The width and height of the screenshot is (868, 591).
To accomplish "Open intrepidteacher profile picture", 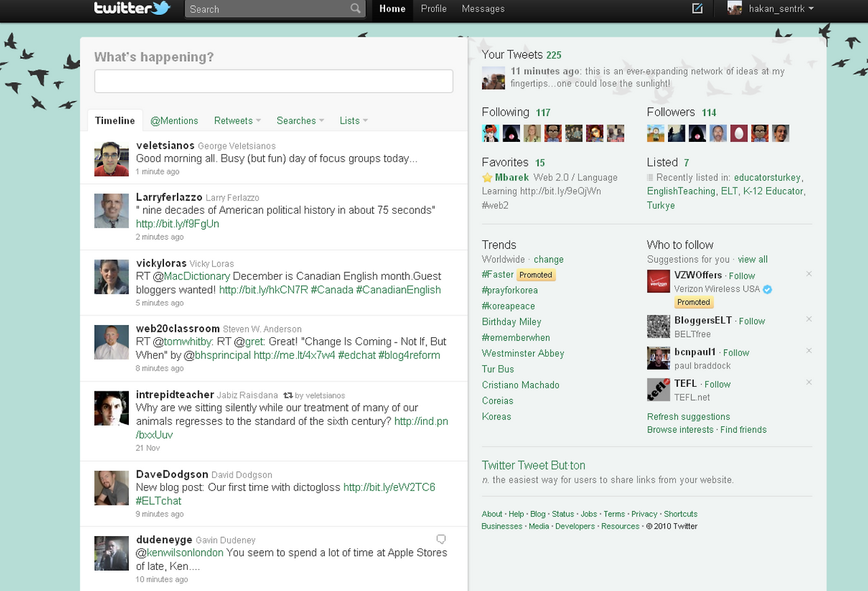I will click(111, 408).
